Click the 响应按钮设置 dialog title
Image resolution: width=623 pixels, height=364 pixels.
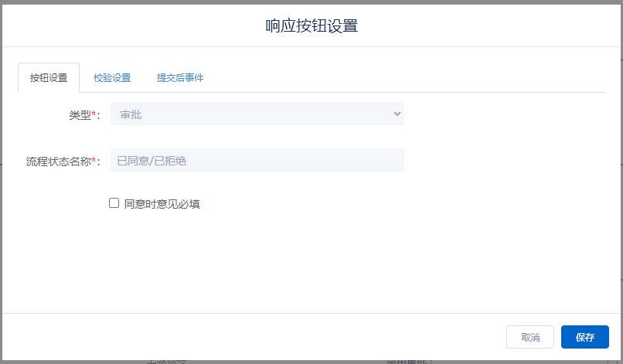click(311, 26)
